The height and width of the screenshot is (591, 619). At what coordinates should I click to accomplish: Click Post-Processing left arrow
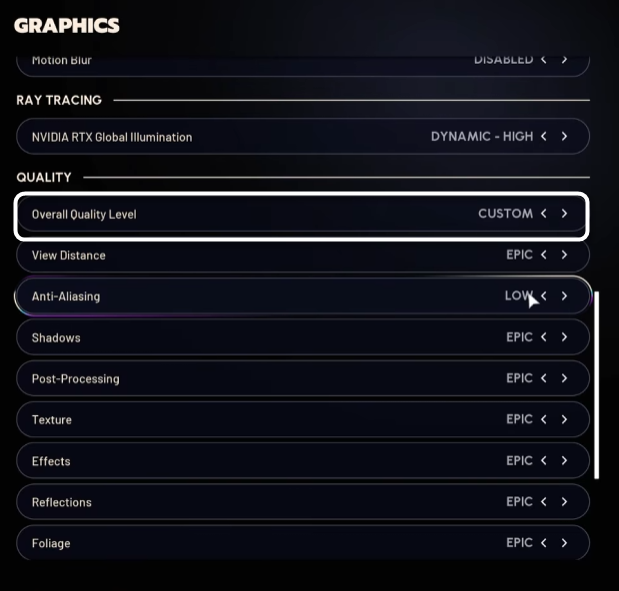(544, 378)
